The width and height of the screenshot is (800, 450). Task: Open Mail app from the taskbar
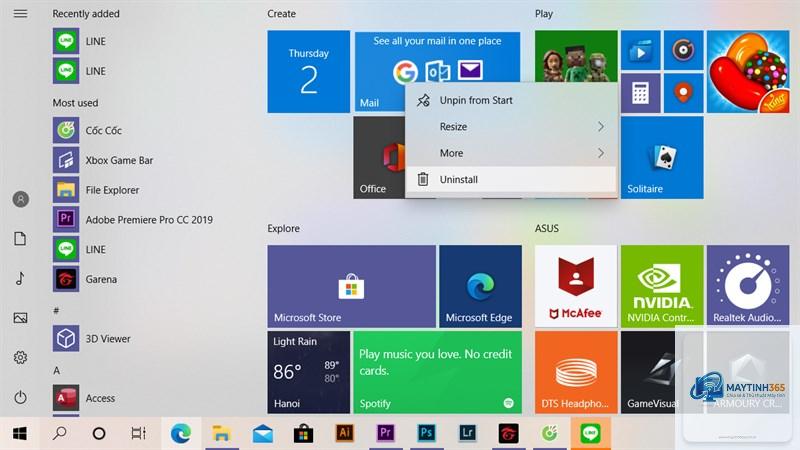click(x=262, y=434)
